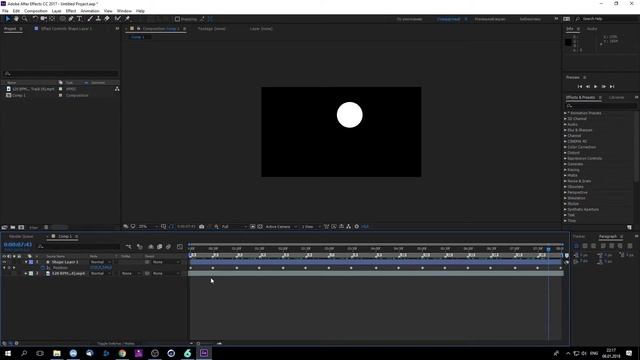The image size is (640, 360).
Task: Click the snapshot camera icon in viewer
Action: [x=202, y=227]
